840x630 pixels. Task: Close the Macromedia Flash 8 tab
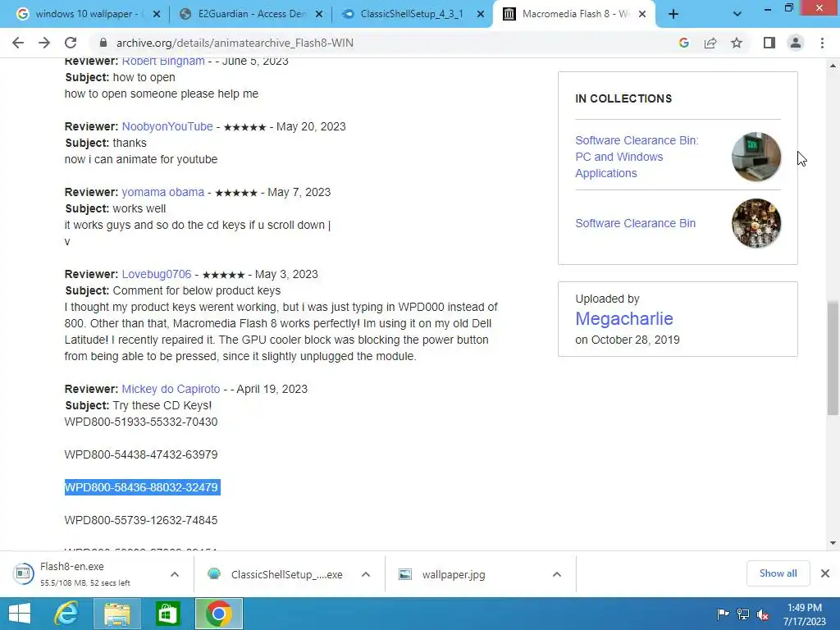point(642,14)
